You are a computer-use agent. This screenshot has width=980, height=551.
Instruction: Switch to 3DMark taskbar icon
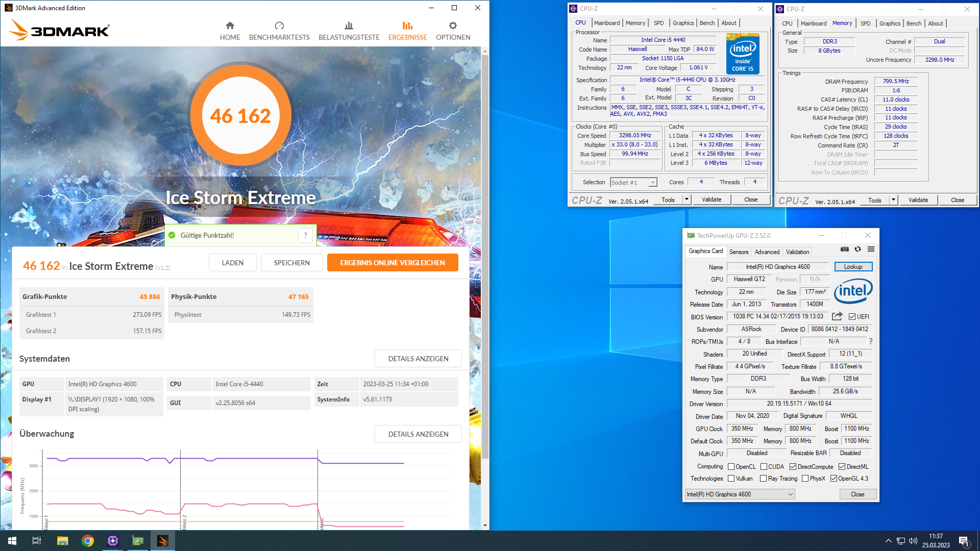coord(163,541)
